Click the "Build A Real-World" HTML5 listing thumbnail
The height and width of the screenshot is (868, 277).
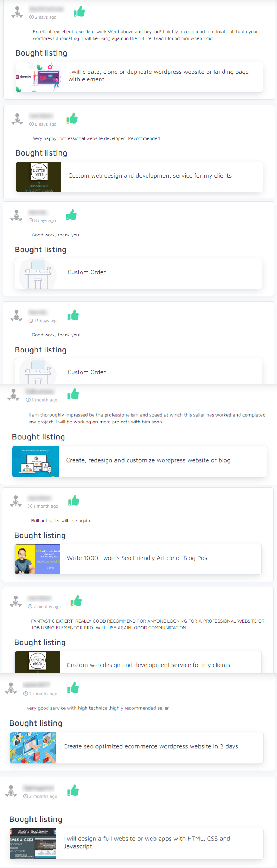33,844
